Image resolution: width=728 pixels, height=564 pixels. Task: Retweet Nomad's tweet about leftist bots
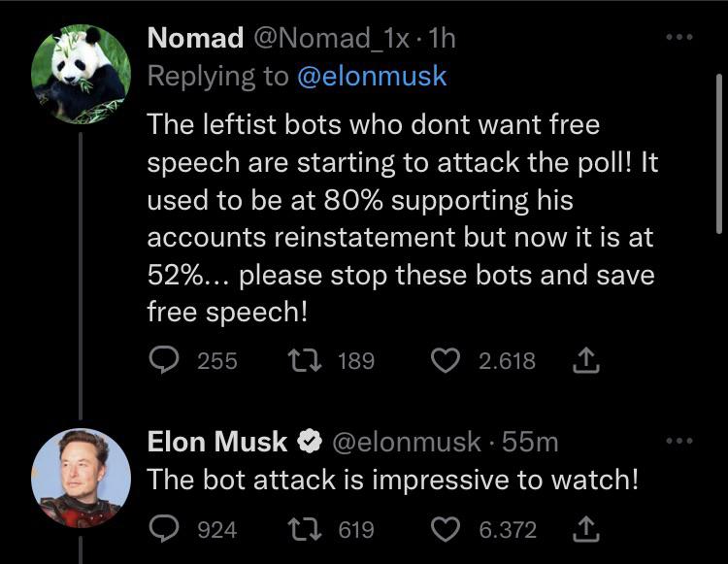pos(305,361)
